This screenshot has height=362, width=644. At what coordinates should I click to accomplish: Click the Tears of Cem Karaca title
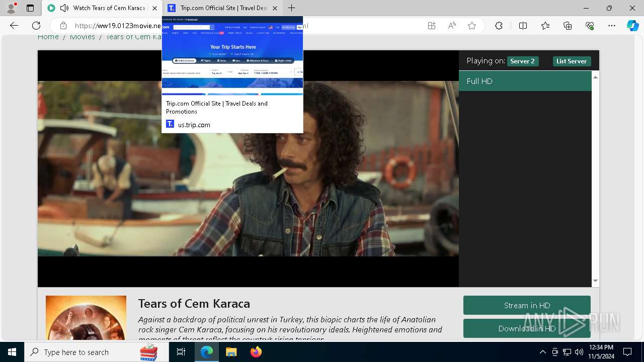194,304
